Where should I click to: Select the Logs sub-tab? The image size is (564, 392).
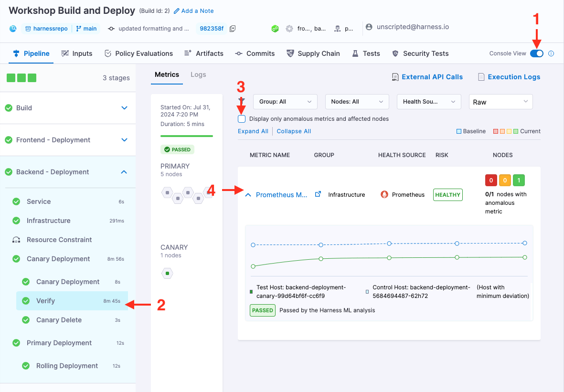point(198,74)
